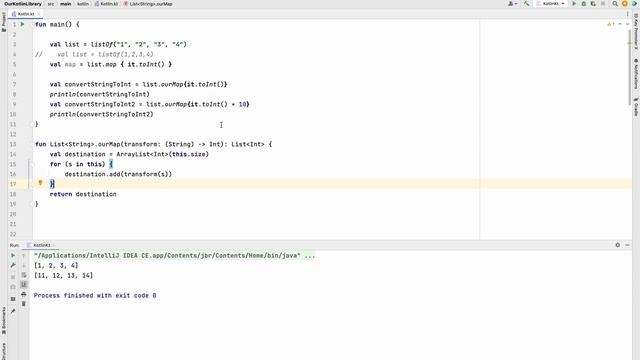Click the warning indicator at editor top right
The width and height of the screenshot is (640, 360).
click(x=611, y=24)
